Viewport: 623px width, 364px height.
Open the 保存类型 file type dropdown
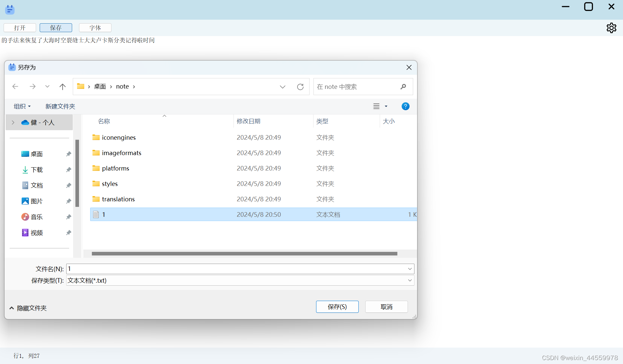(x=410, y=280)
